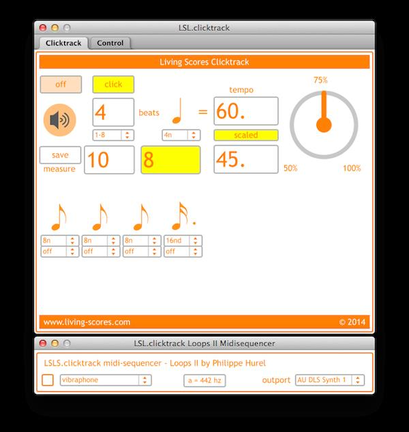Screen dimensions: 409x432
Task: Toggle the yellow scaled tempo button
Action: [246, 135]
